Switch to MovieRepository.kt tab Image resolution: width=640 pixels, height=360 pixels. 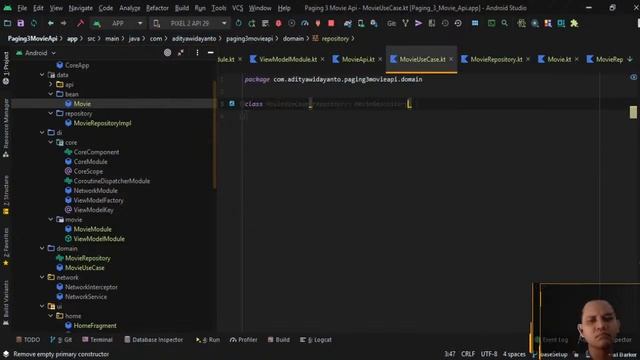click(496, 60)
